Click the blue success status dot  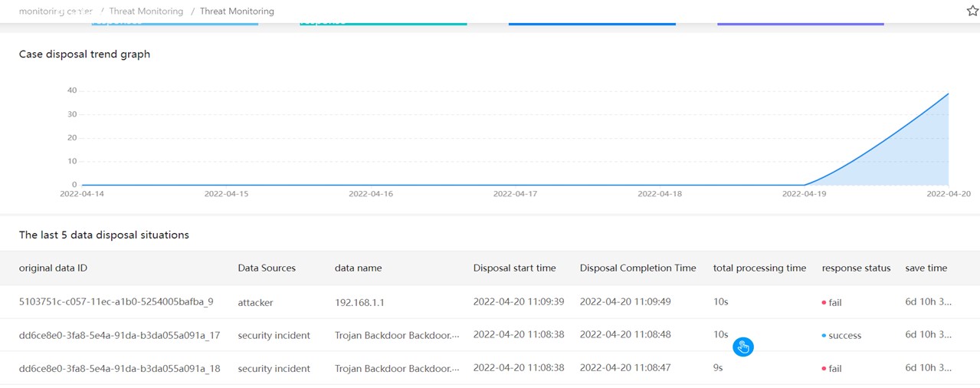(x=824, y=336)
